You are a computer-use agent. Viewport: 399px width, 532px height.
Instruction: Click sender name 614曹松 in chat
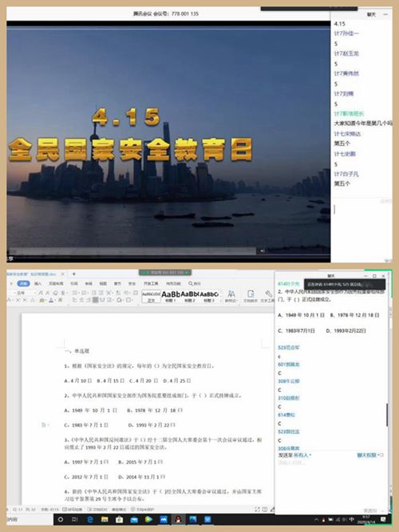[286, 415]
